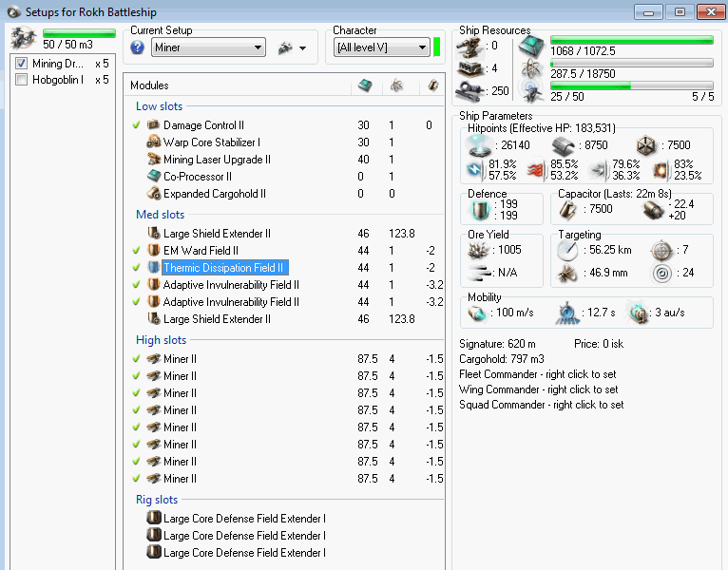
Task: Click the calibration icon showing 250
Action: [x=469, y=91]
